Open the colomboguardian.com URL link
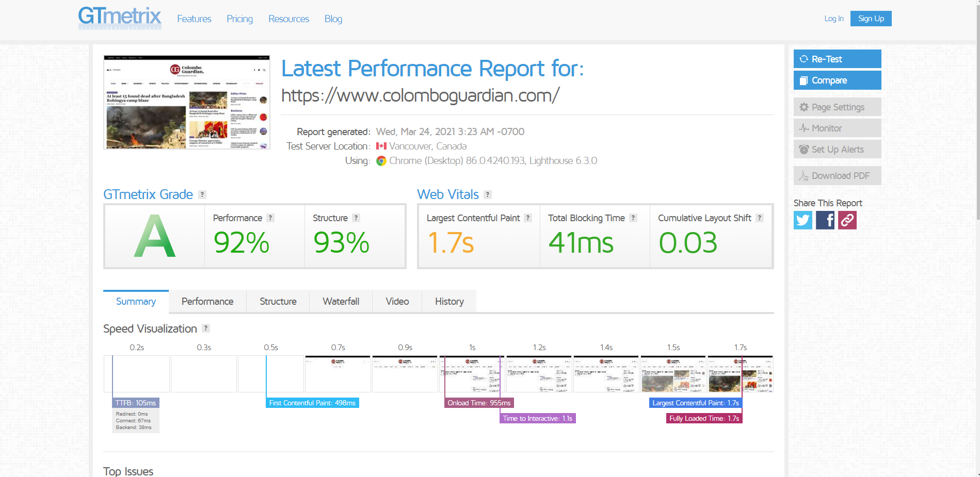This screenshot has width=980, height=477. [x=420, y=95]
